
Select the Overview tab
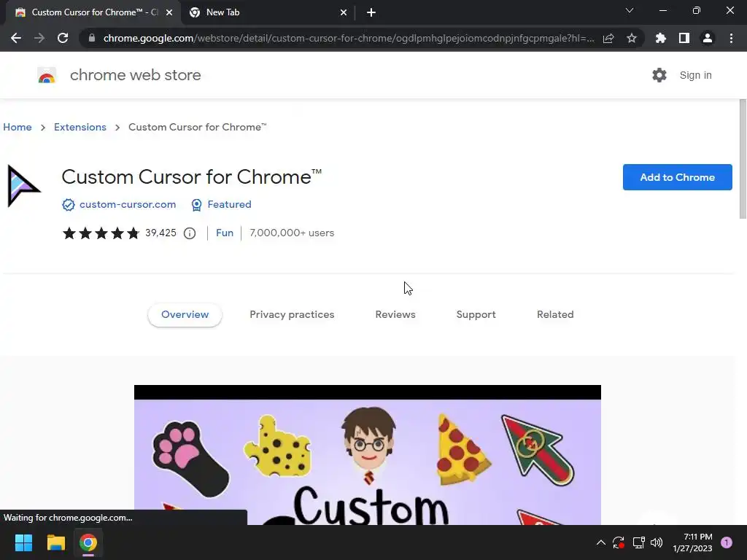185,315
